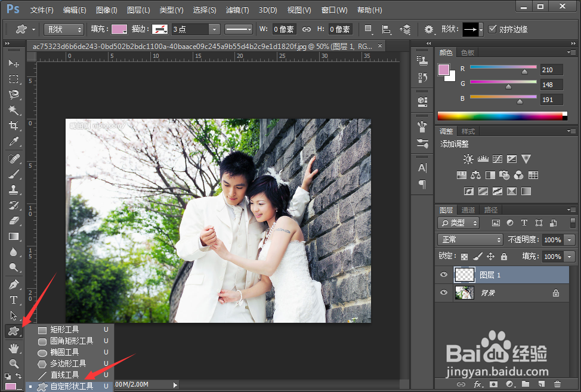Click the stroke 描边 swatch
This screenshot has height=392, width=581.
160,29
